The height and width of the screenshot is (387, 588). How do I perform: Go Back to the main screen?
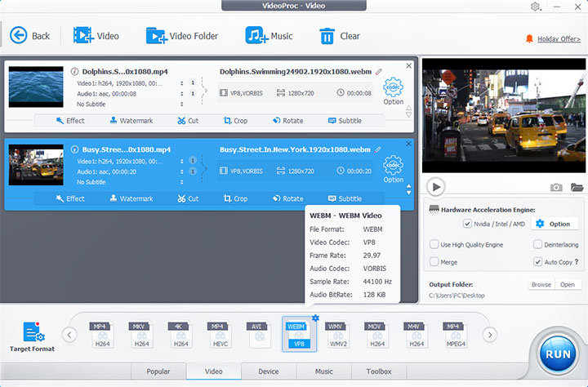(x=29, y=36)
